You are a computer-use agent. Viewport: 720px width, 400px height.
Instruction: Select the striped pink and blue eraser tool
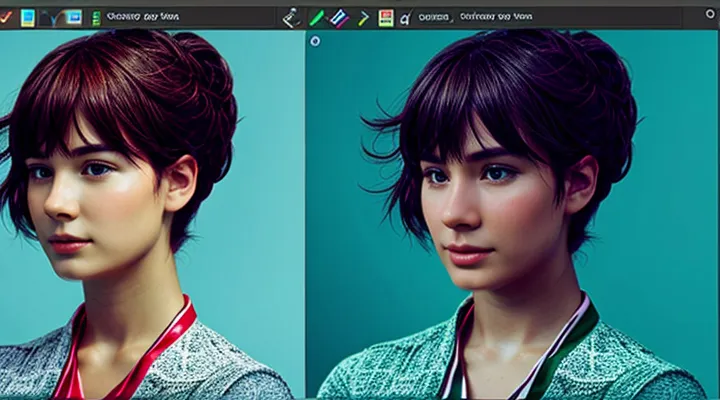pyautogui.click(x=339, y=17)
